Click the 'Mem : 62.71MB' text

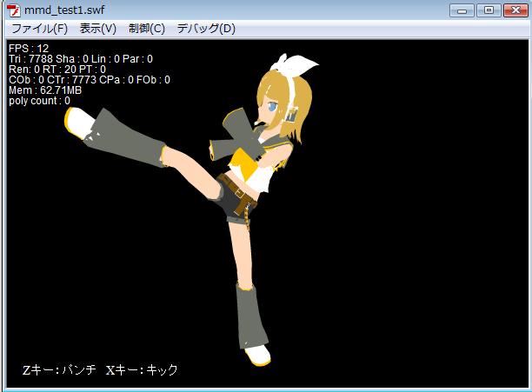(45, 90)
